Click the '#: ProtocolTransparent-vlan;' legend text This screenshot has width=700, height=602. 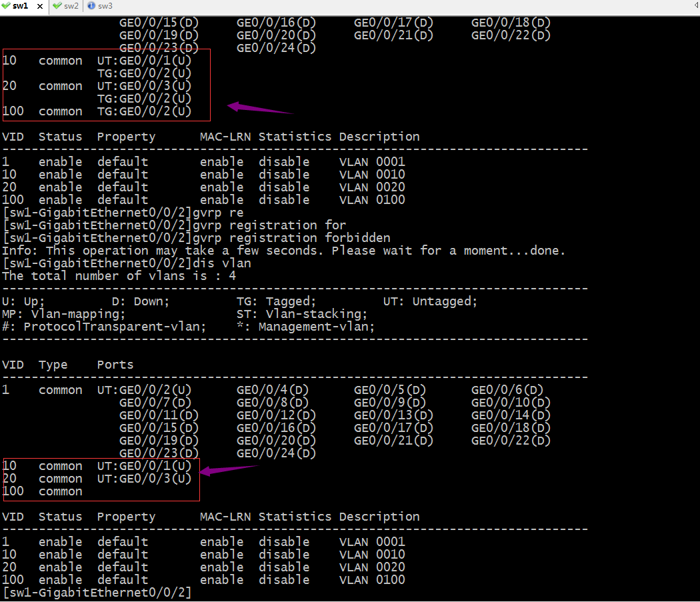[x=104, y=327]
